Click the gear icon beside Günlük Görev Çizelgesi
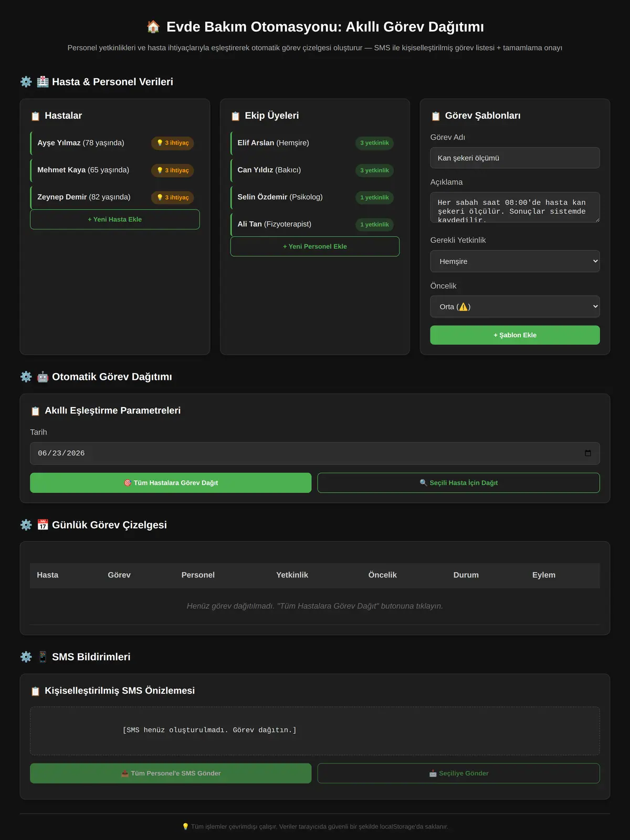 click(26, 525)
